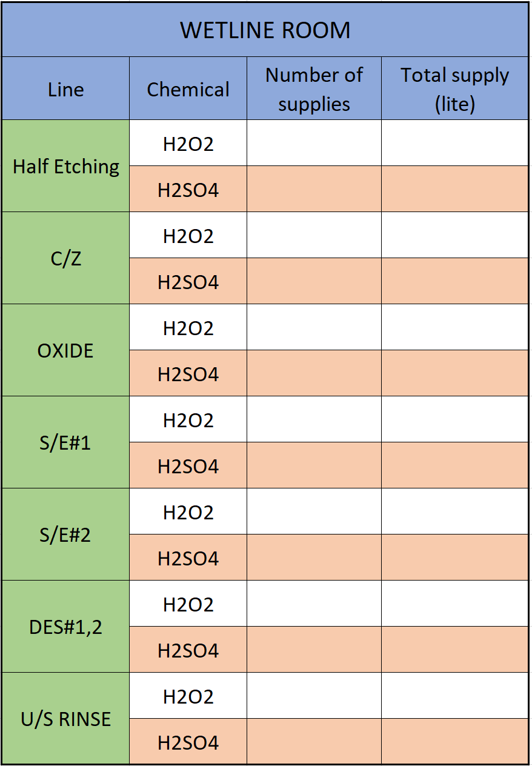Select the C/Z line cell
Viewport: 532px width, 766px height.
(65, 258)
